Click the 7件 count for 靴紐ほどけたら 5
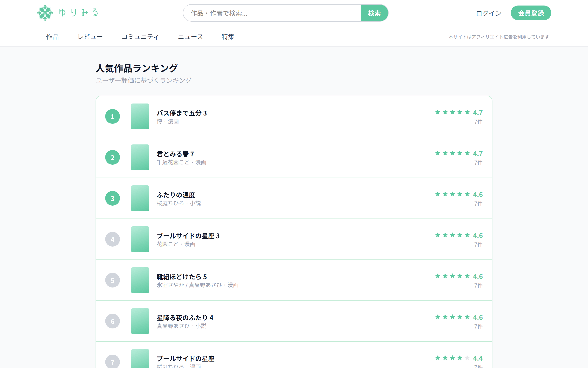This screenshot has height=368, width=588. pos(478,285)
